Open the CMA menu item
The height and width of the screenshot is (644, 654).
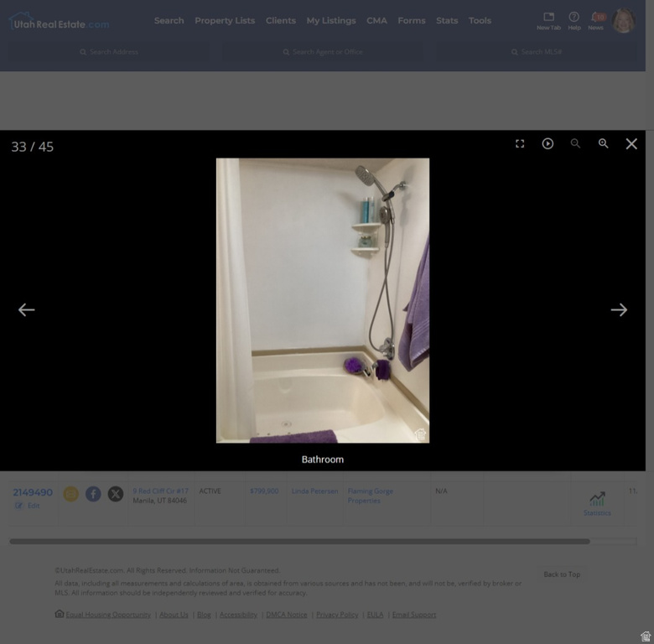click(376, 21)
